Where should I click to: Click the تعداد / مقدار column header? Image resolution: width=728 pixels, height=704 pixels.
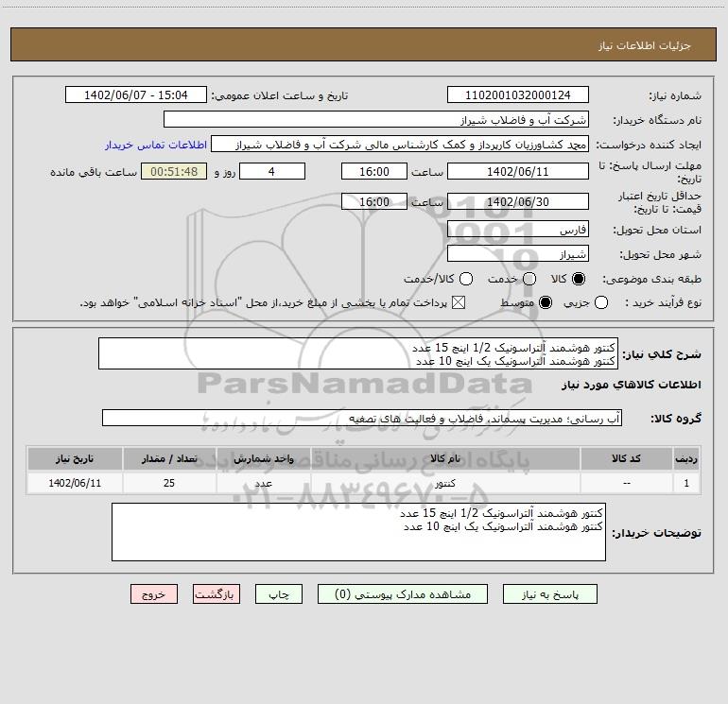169,458
